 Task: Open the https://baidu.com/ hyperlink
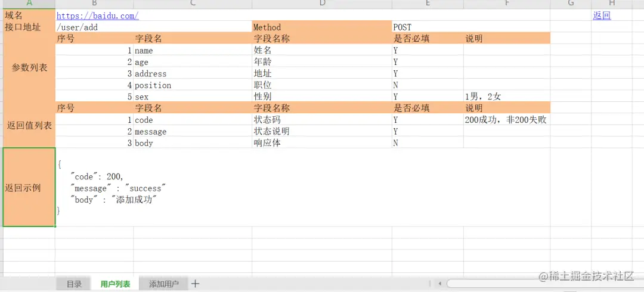pos(97,16)
